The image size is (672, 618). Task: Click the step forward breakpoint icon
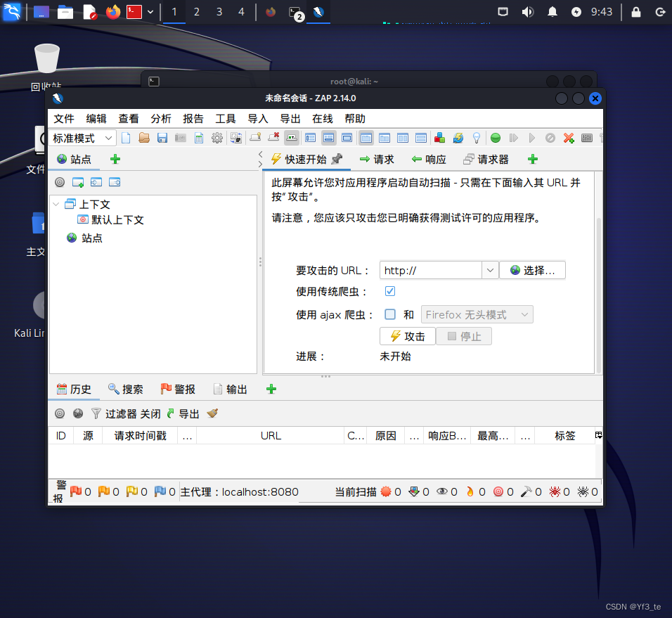(513, 138)
